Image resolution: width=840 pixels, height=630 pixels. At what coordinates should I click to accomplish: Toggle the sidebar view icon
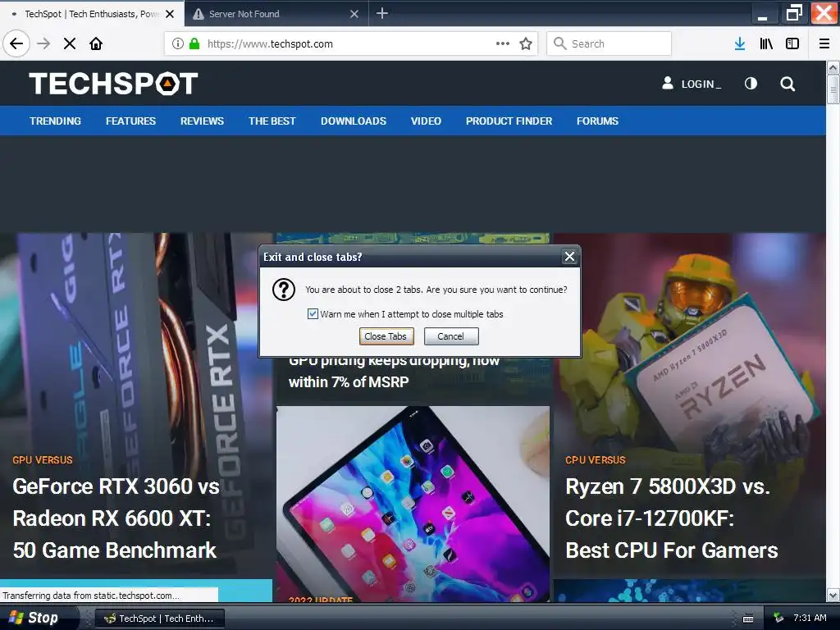click(792, 43)
